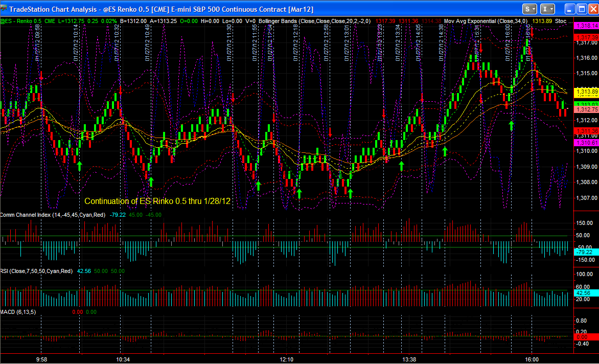Click the -79.22 CCI readout in subgraph header
The image size is (599, 364).
coord(118,215)
